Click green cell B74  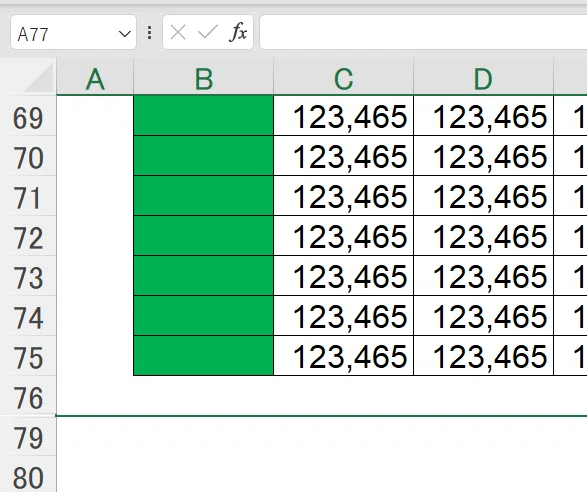tap(204, 316)
